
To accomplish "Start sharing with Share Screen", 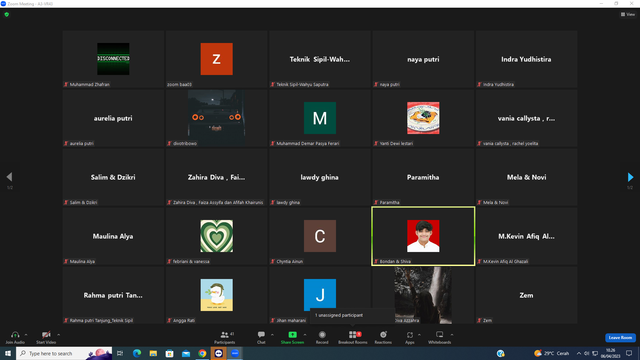I will click(x=292, y=337).
